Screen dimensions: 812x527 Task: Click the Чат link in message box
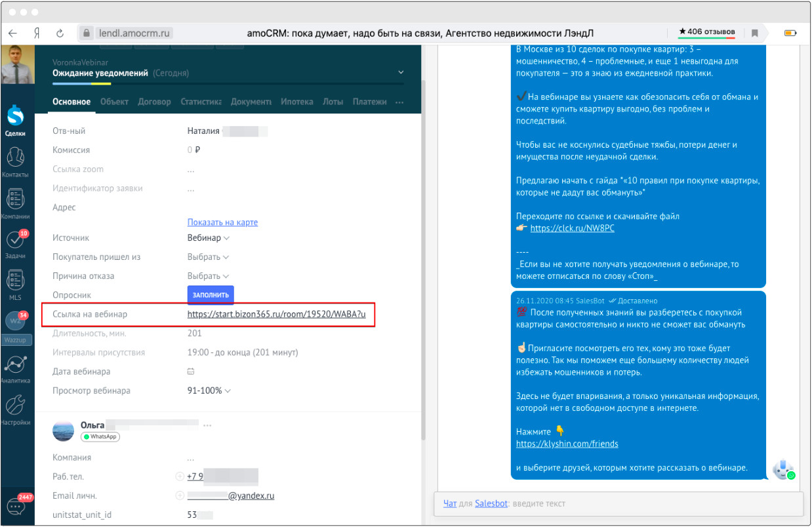(x=450, y=503)
